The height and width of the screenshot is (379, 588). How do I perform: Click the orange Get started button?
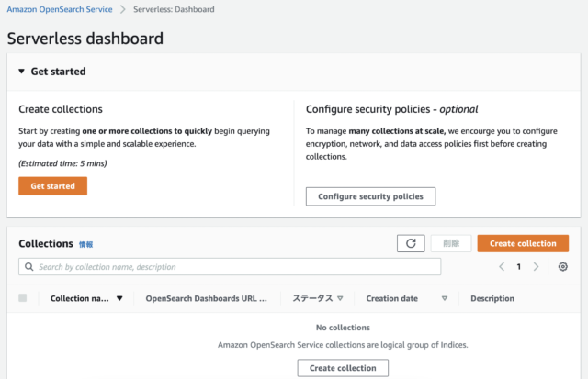(53, 186)
